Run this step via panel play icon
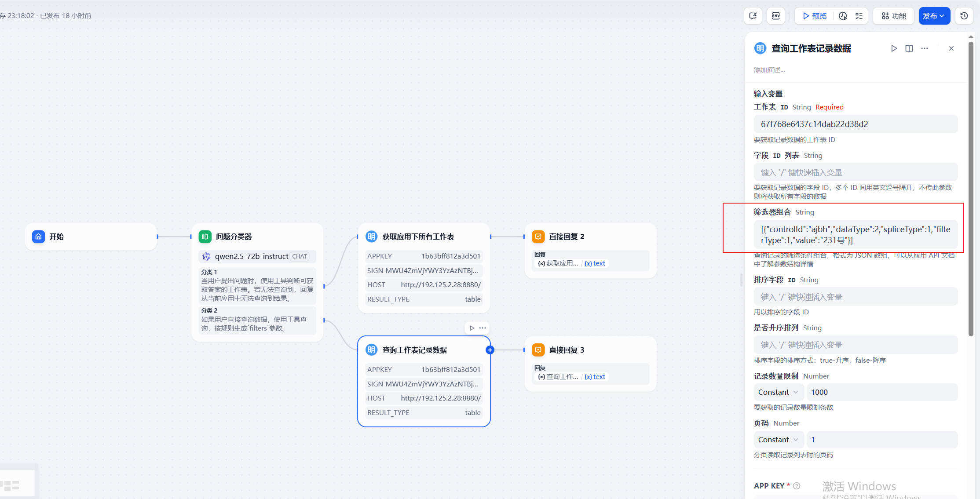980x499 pixels. coord(894,48)
